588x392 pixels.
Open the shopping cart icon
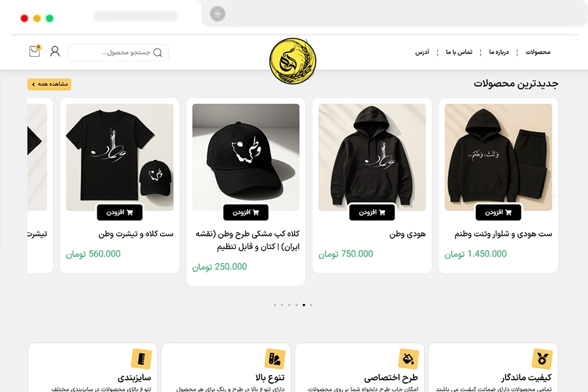35,52
